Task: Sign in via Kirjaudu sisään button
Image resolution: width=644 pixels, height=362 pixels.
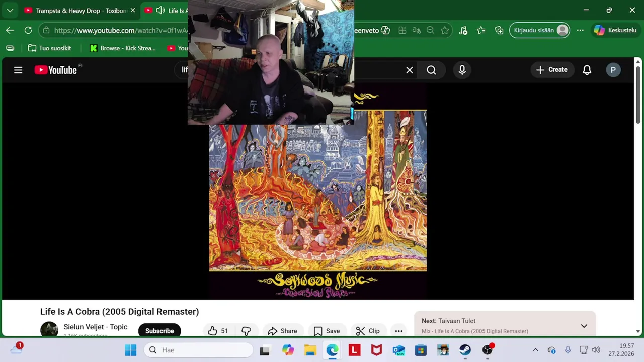Action: coord(540,30)
